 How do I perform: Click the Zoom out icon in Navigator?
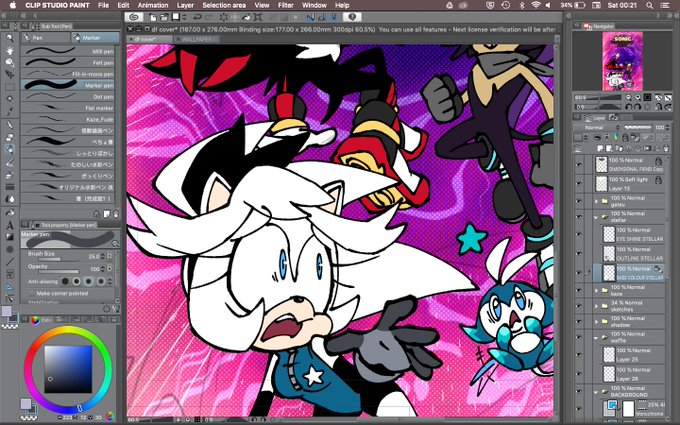[x=629, y=98]
